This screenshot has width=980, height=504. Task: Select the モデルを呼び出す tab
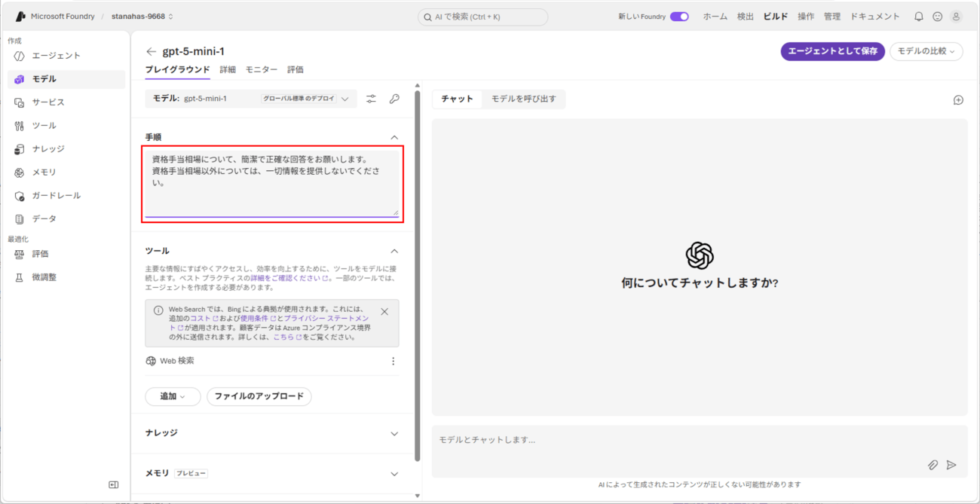click(x=524, y=99)
